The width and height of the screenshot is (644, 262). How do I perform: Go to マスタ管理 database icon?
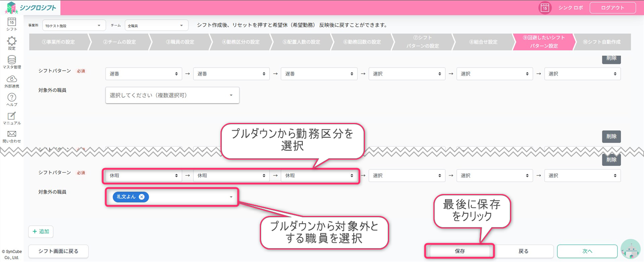(x=12, y=62)
